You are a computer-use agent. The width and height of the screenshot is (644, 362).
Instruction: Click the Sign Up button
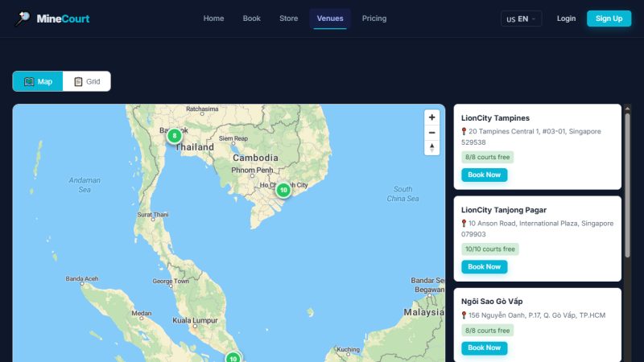click(609, 19)
